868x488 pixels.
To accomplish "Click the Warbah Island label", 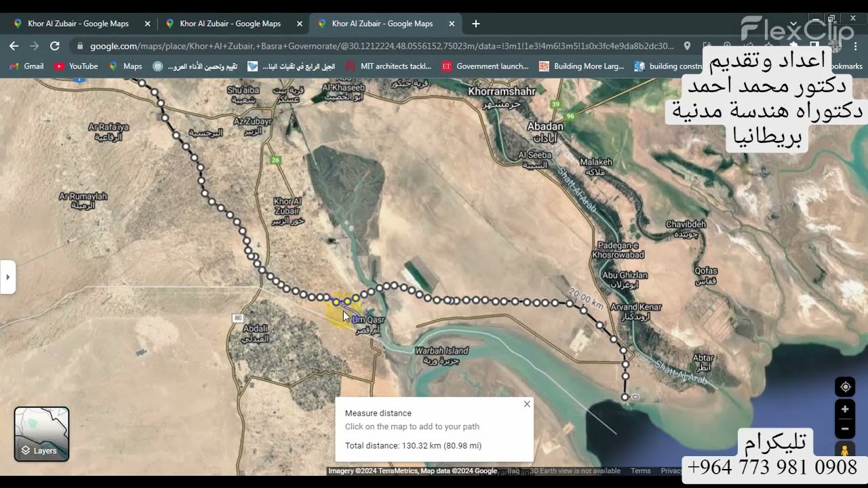I will click(441, 355).
